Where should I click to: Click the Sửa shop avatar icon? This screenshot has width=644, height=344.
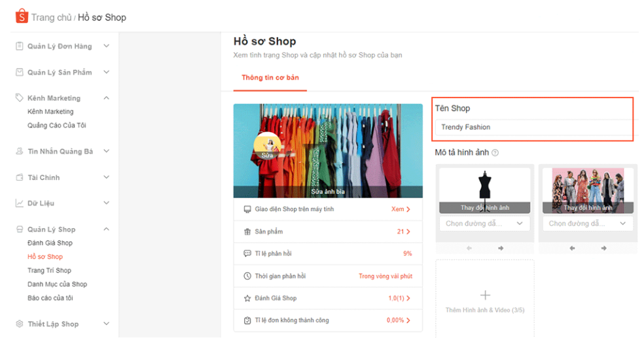point(267,146)
